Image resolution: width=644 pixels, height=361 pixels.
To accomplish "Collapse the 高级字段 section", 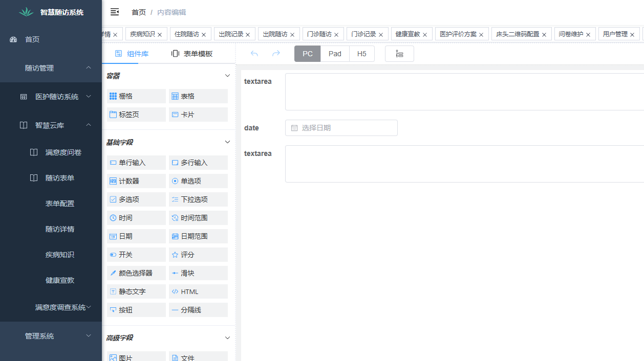I will click(x=227, y=337).
